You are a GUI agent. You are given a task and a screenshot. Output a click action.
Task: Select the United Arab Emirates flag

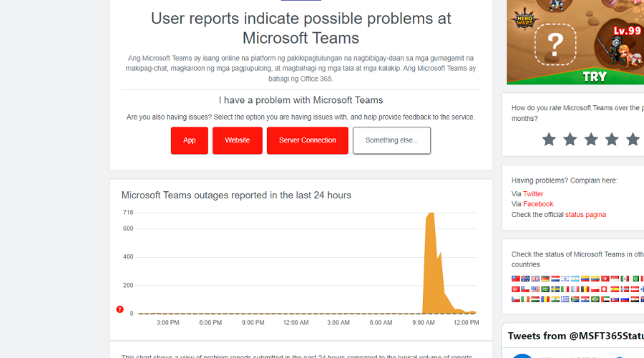click(x=605, y=299)
